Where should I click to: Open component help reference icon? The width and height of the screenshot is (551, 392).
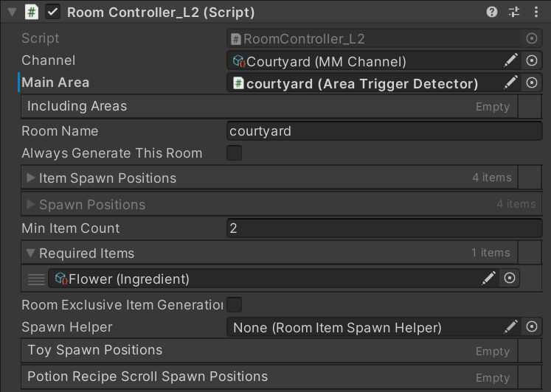tap(492, 12)
